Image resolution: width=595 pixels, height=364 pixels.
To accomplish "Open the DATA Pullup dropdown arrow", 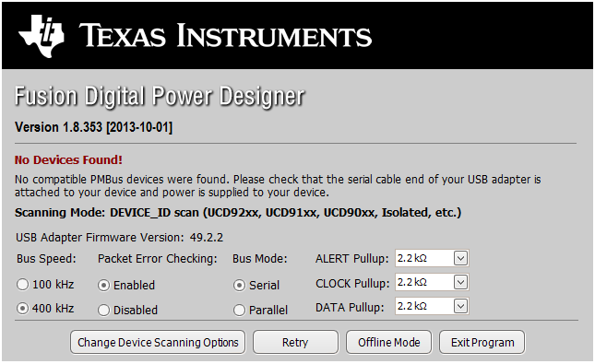I will 460,306.
